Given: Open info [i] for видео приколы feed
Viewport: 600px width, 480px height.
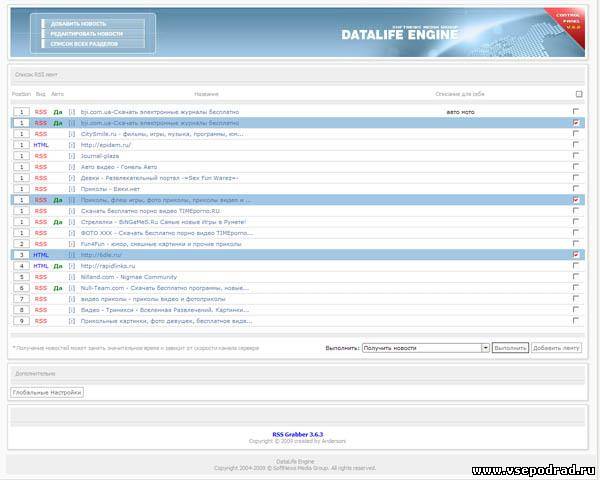Looking at the screenshot, I should [72, 299].
